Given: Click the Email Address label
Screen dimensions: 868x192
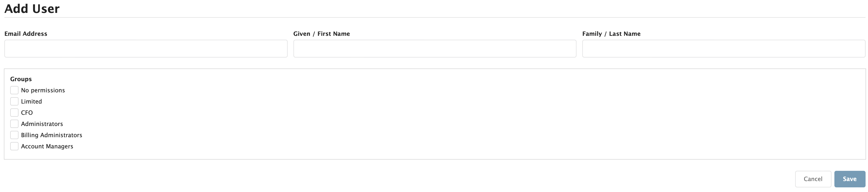Looking at the screenshot, I should point(26,34).
